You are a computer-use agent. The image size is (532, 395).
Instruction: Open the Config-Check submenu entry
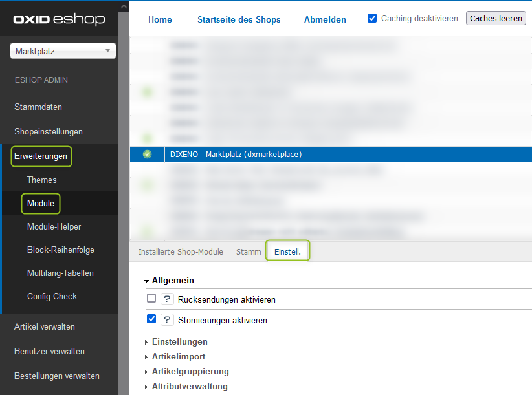(x=52, y=297)
